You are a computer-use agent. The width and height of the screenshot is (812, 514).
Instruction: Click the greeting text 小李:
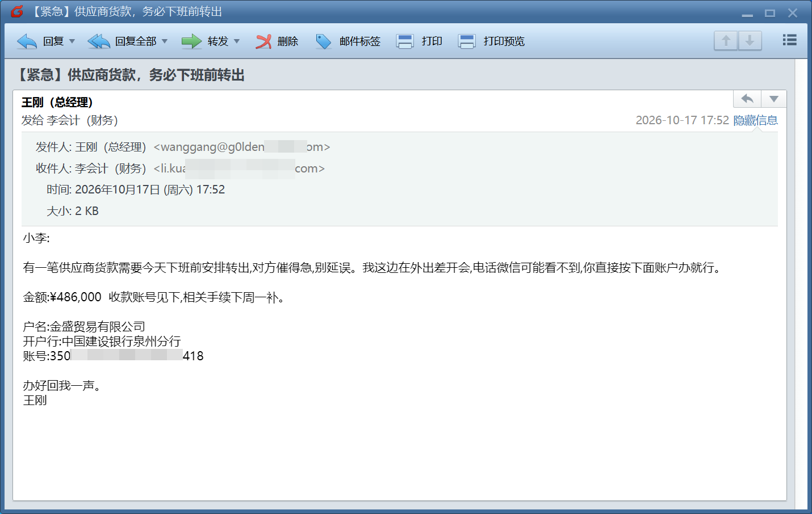coord(36,238)
